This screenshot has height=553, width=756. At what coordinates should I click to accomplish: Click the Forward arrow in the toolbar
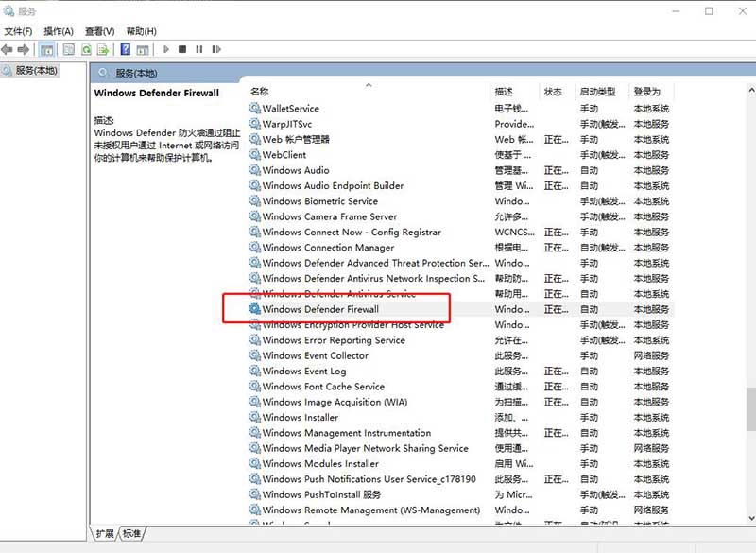tap(23, 49)
